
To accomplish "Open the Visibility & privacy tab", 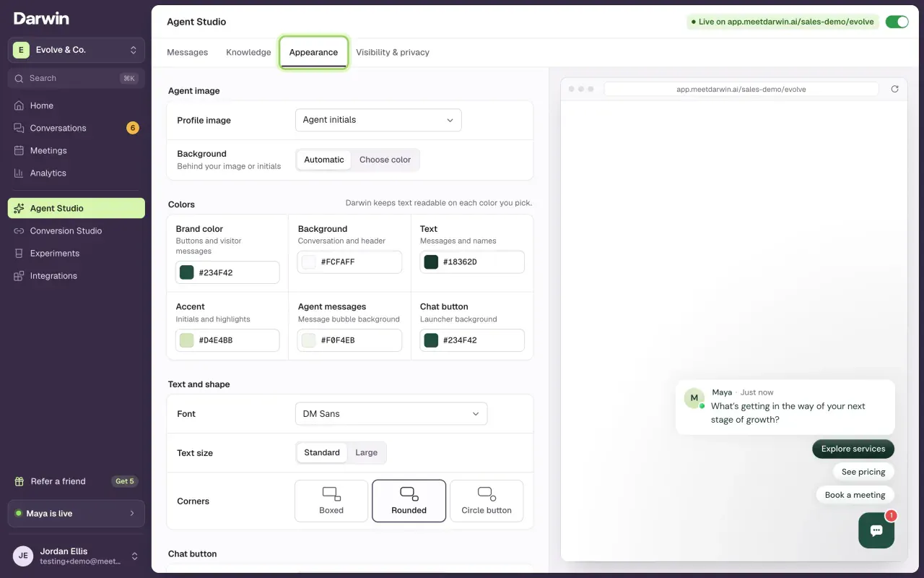I will (393, 52).
